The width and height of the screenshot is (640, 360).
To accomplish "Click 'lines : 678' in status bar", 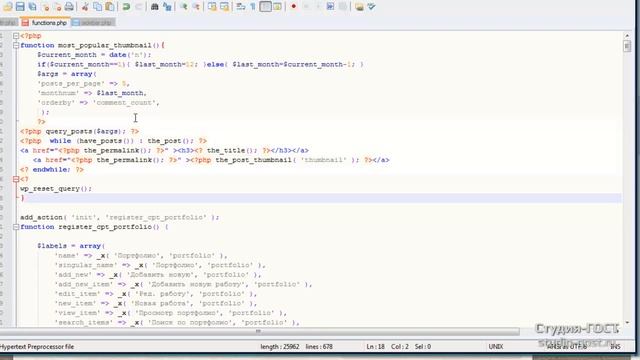I will tap(319, 347).
